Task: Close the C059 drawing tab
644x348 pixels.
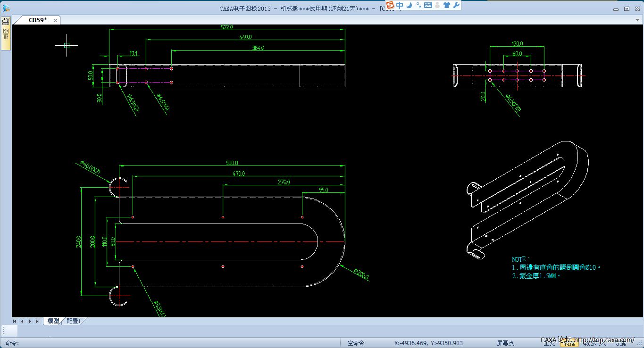Action: tap(55, 20)
